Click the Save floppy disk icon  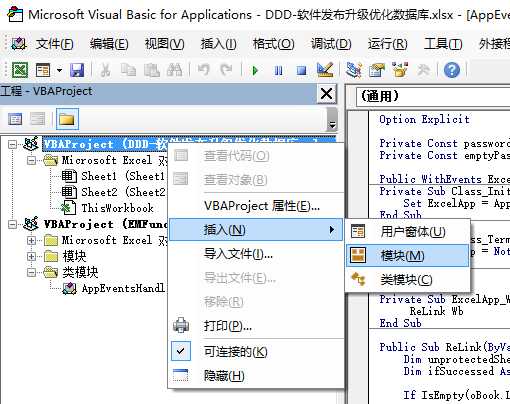[x=77, y=70]
